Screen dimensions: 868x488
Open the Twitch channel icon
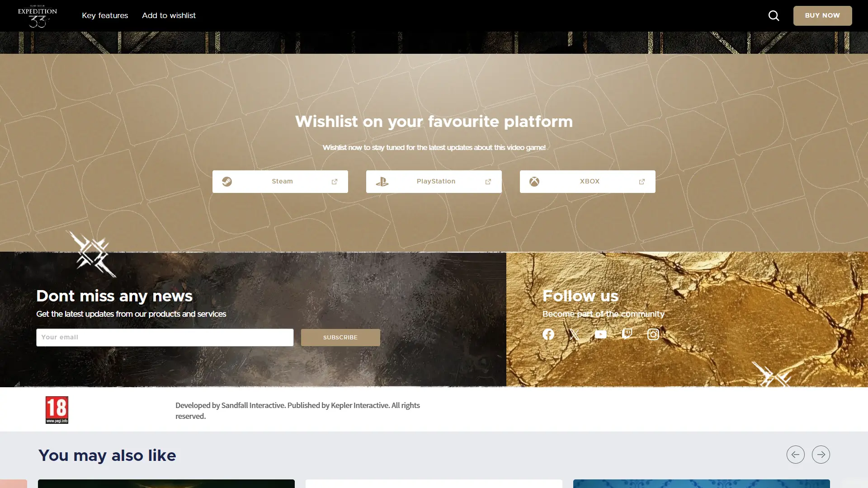[x=627, y=334]
